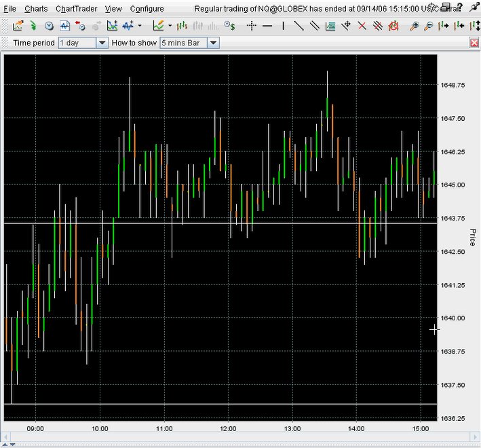Click the '1 day' time period field
Viewport: 481px width, 448px height.
(x=77, y=43)
